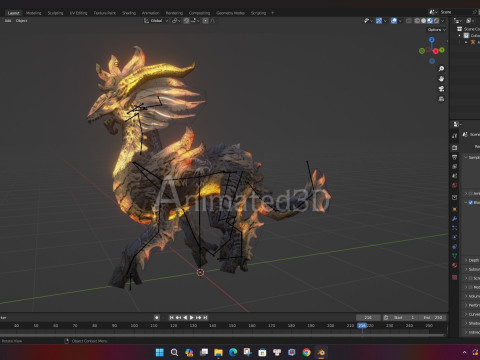
Task: Add a new workspace with plus button
Action: pyautogui.click(x=272, y=13)
